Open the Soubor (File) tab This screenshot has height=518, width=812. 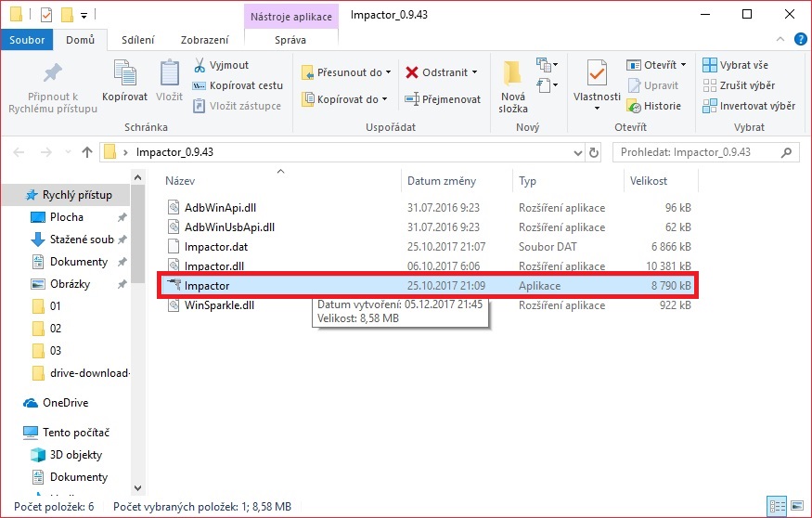27,40
